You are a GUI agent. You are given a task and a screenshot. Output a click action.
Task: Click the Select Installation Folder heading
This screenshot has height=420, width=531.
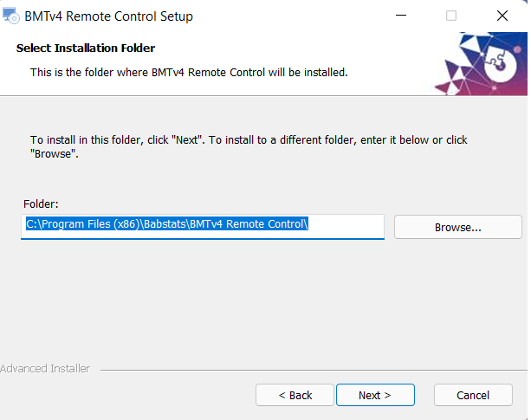click(86, 48)
